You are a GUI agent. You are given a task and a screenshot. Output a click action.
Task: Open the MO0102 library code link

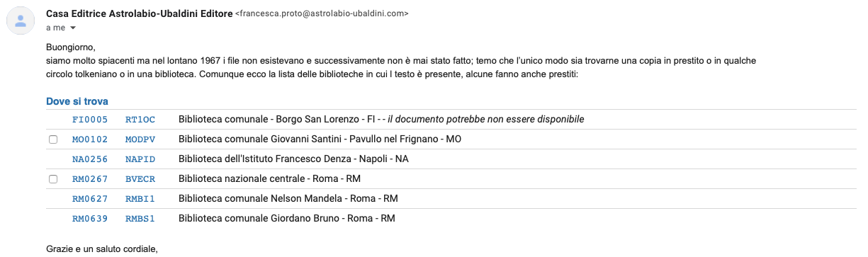tap(90, 139)
